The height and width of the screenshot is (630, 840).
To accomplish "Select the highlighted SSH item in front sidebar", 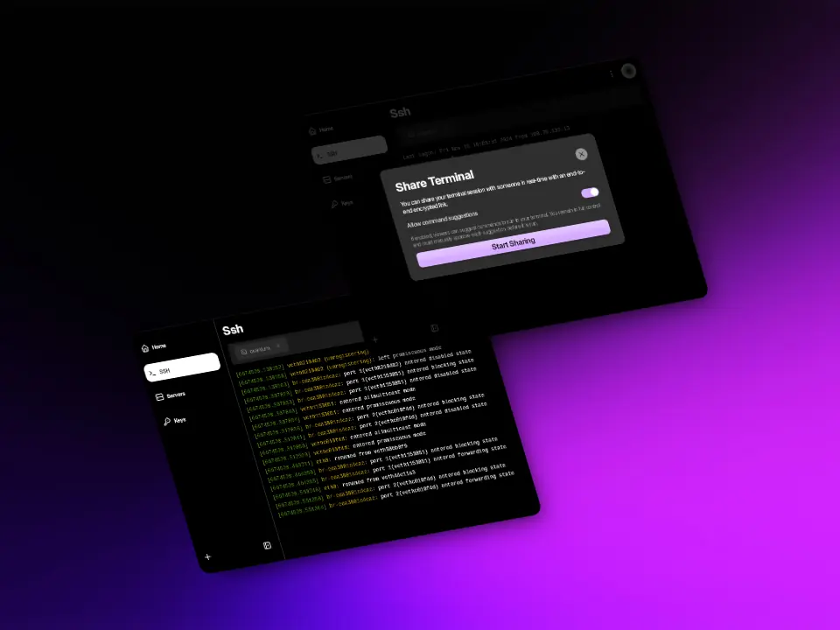I will pos(180,368).
